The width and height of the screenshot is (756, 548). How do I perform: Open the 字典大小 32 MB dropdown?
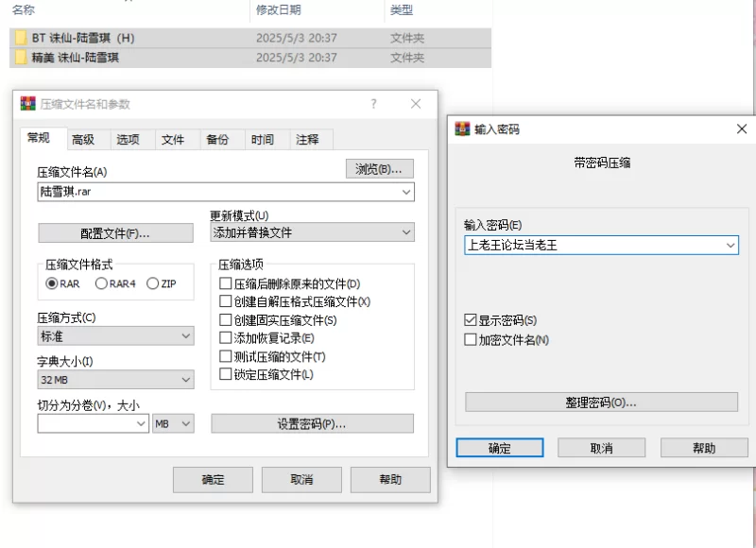pyautogui.click(x=115, y=379)
